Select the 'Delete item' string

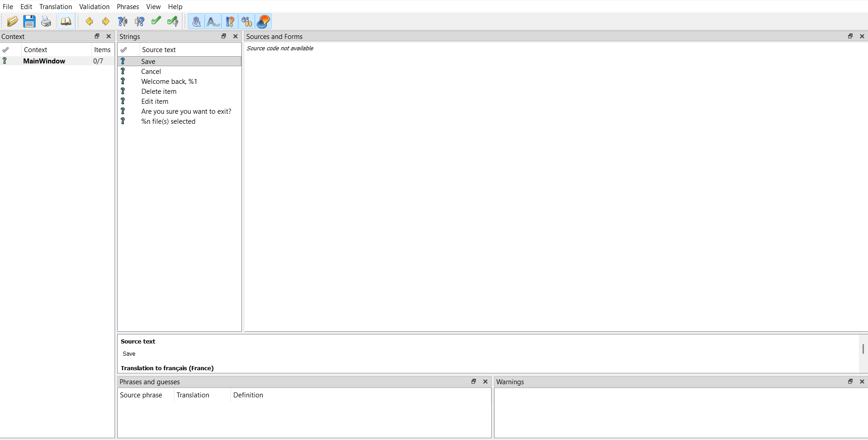click(179, 92)
